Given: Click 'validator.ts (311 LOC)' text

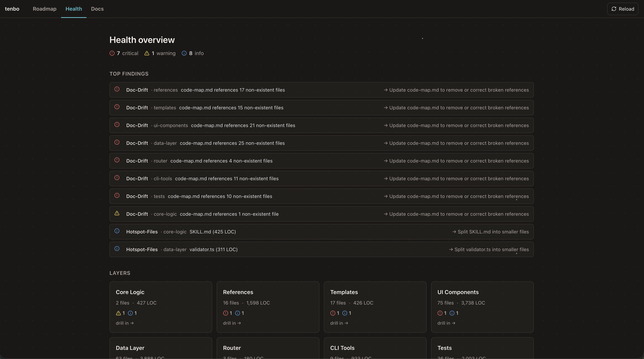Looking at the screenshot, I should click(213, 250).
